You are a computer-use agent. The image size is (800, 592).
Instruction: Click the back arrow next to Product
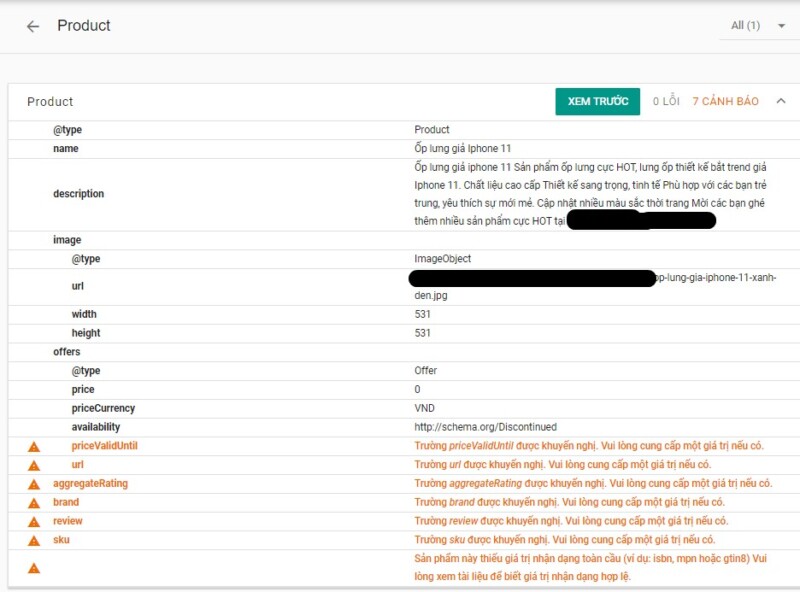33,26
